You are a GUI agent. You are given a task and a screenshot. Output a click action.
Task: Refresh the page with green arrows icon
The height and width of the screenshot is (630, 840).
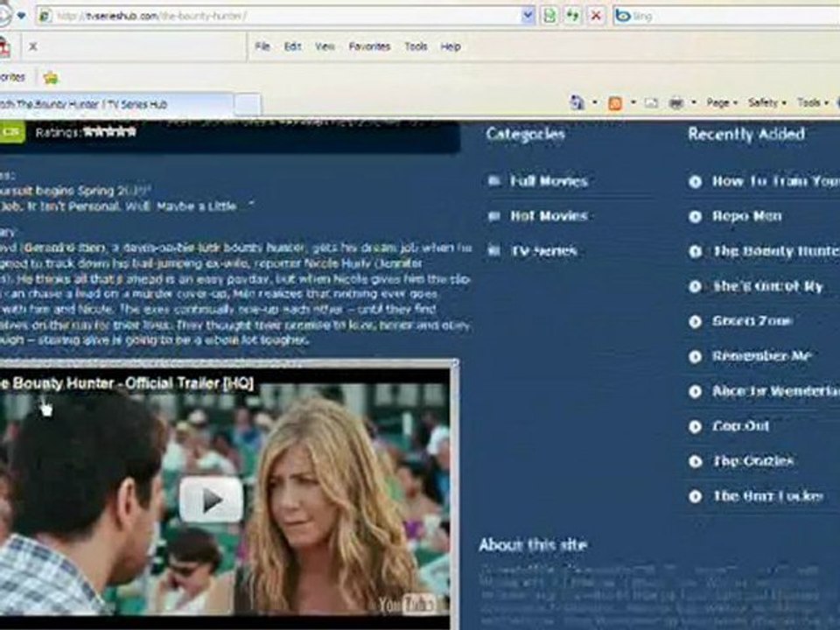[572, 16]
